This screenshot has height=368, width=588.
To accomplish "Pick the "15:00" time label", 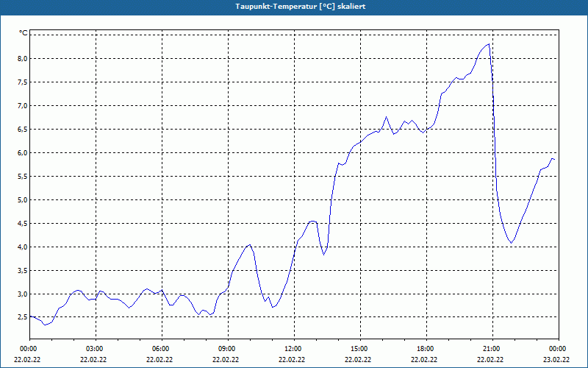I will pos(358,349).
